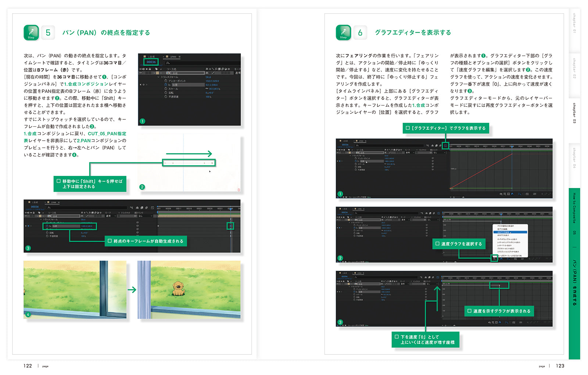The width and height of the screenshot is (588, 375).
Task: Click the blue Reset link under Transform
Action: tap(208, 77)
